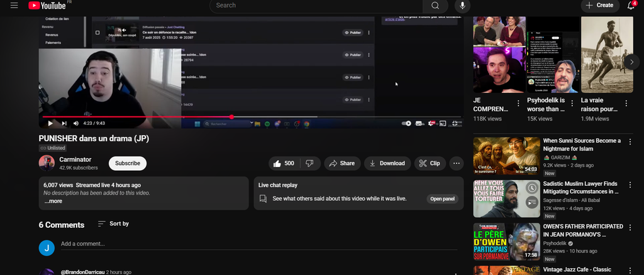This screenshot has height=275, width=644.
Task: Focus the YouTube search field
Action: point(316,5)
